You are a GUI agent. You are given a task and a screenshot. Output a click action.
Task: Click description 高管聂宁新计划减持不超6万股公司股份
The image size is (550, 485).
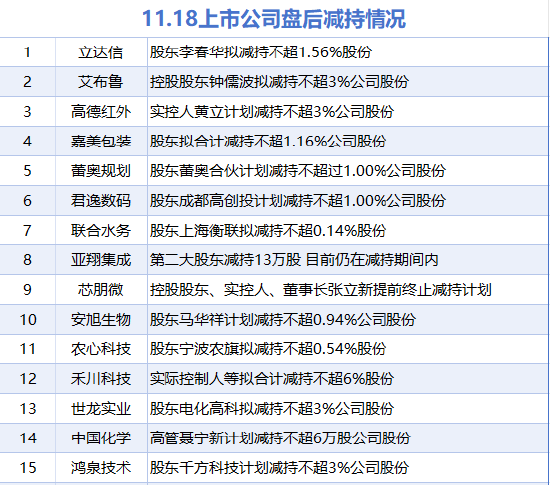280,438
